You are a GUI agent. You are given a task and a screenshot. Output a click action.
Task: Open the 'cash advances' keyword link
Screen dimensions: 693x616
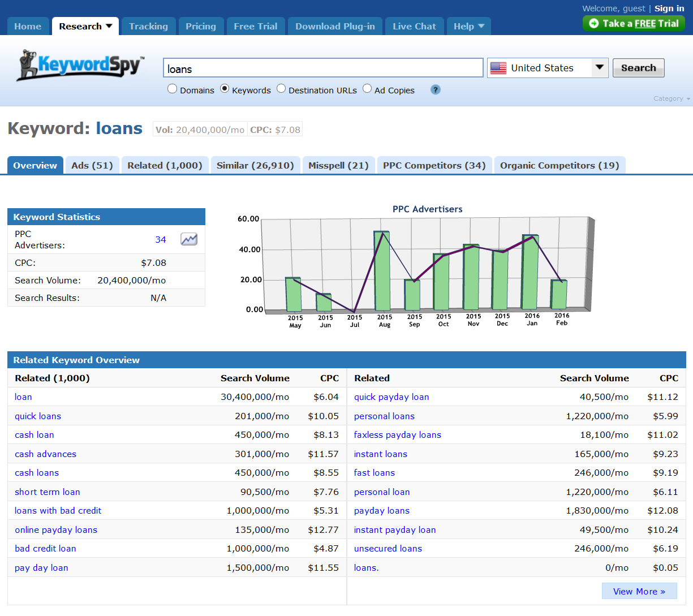(45, 454)
